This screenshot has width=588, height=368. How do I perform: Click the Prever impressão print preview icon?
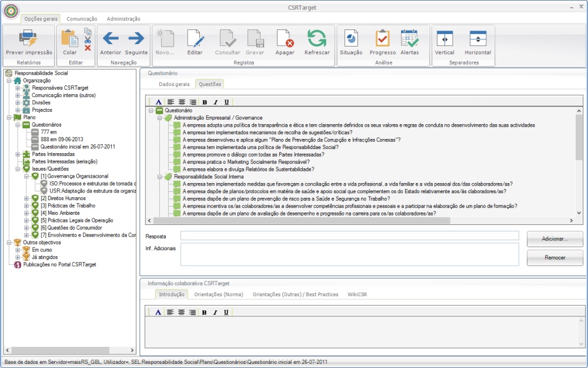coord(29,39)
